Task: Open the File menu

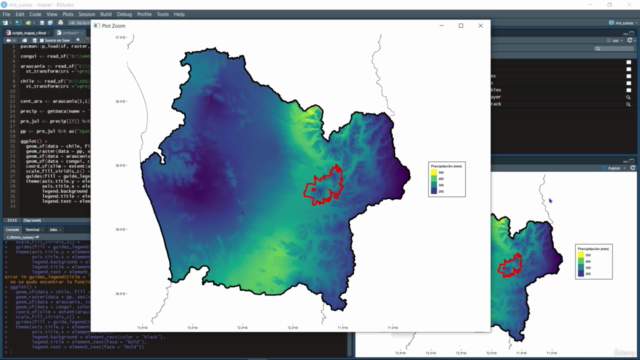Action: (6, 14)
